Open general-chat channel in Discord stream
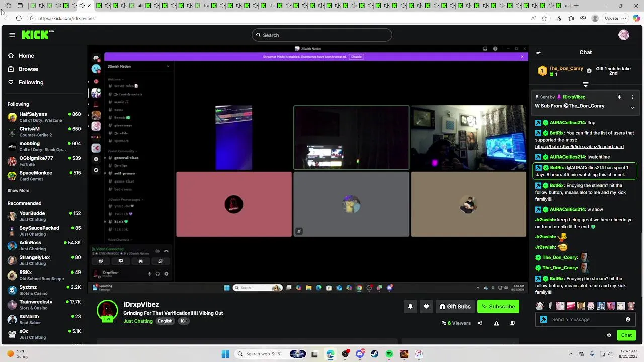This screenshot has width=644, height=362. [x=126, y=158]
